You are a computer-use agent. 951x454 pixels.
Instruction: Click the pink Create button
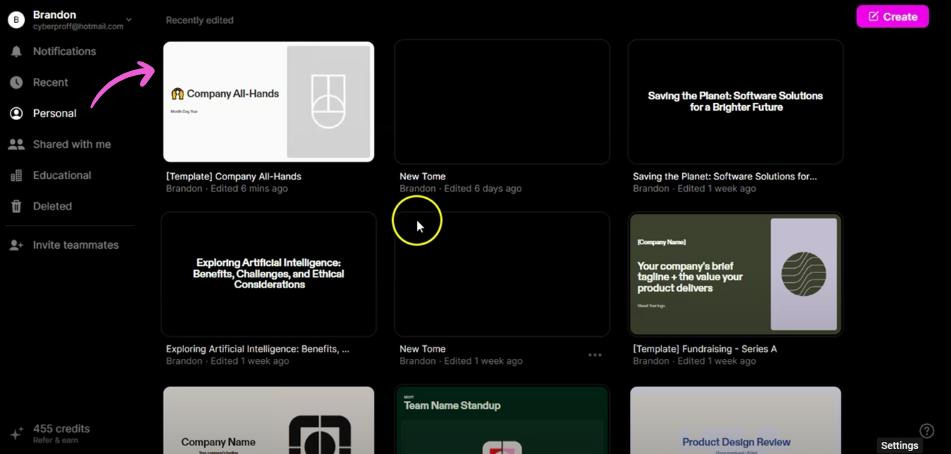click(892, 16)
